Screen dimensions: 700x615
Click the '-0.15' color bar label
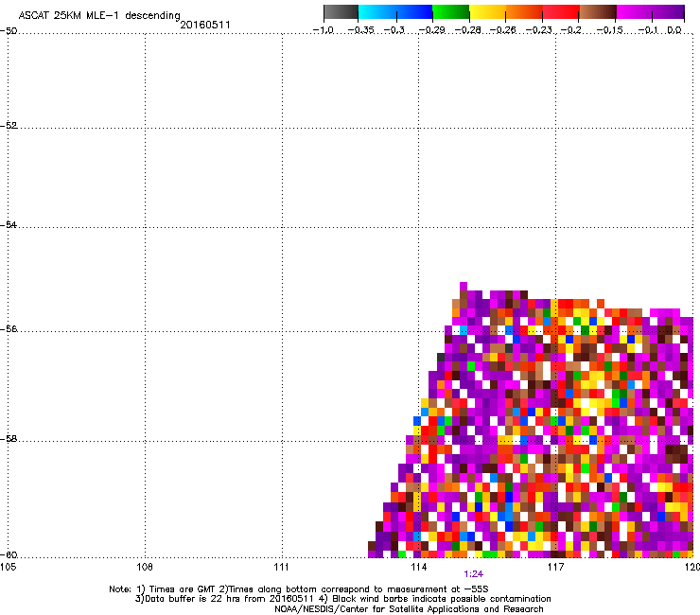[609, 30]
